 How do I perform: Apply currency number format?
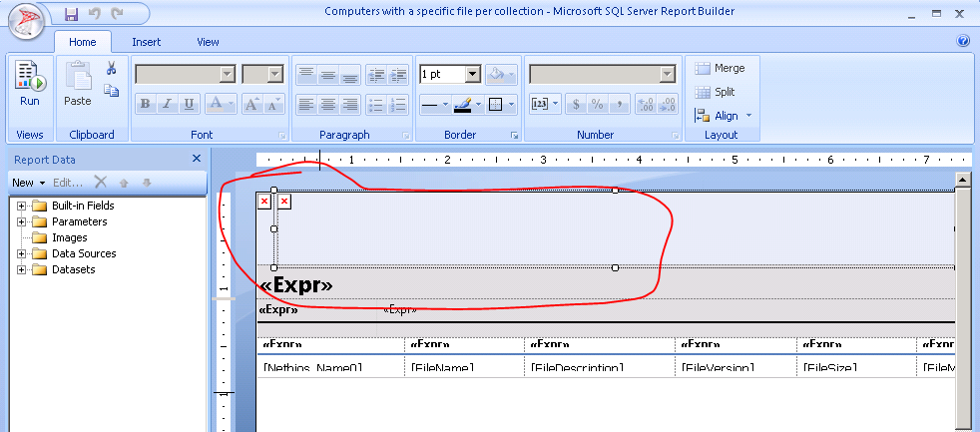[576, 105]
